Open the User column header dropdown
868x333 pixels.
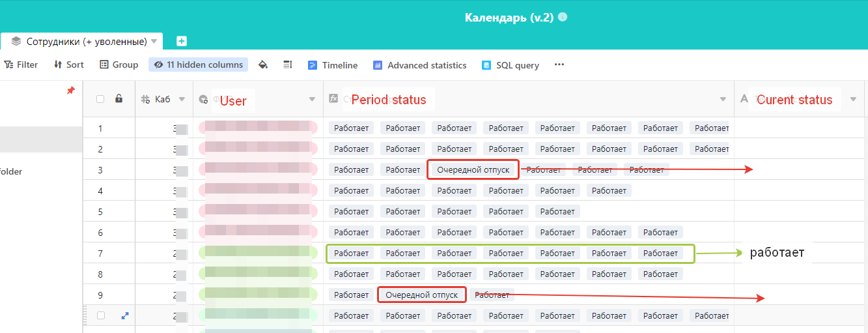point(312,99)
